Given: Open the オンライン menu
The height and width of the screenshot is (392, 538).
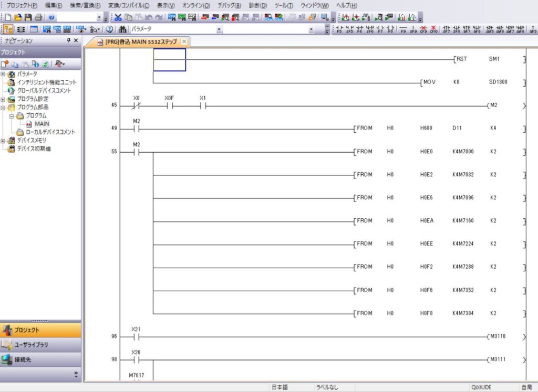Looking at the screenshot, I should 196,5.
